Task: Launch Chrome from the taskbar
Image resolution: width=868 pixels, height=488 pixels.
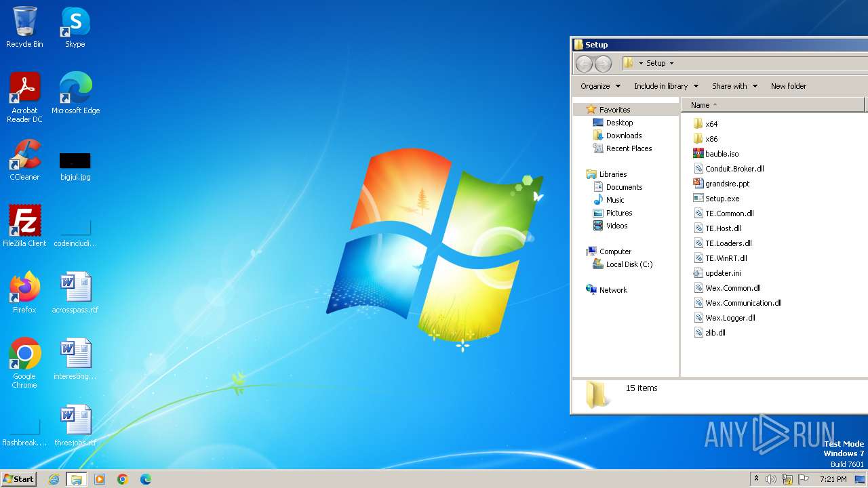Action: click(x=123, y=479)
